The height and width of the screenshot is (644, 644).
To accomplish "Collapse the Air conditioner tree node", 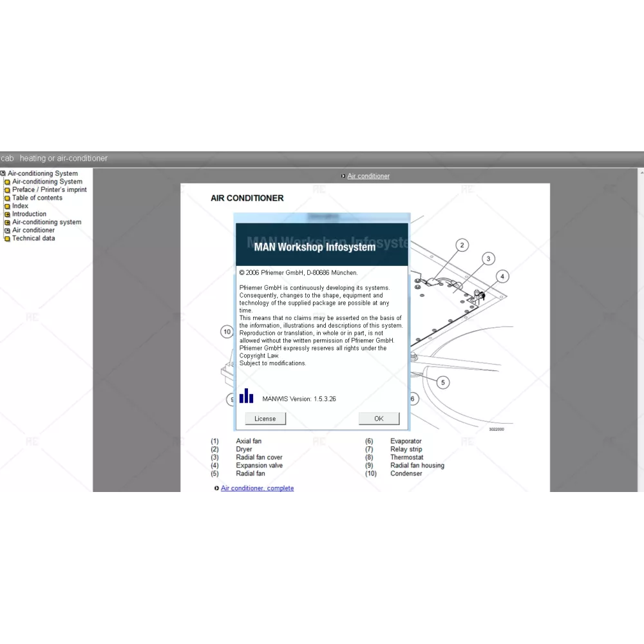I will click(x=7, y=231).
